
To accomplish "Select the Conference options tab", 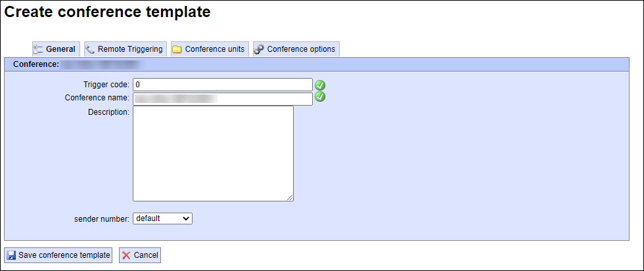I will (x=296, y=49).
